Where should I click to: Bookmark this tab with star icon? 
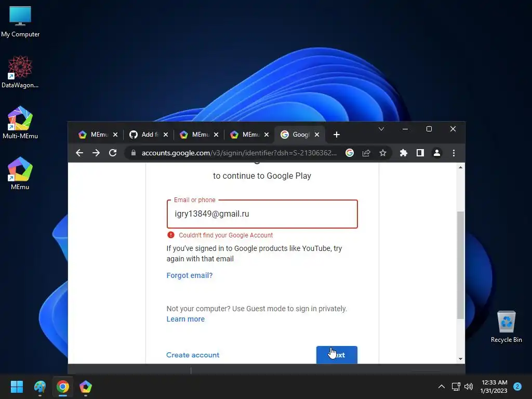coord(383,153)
